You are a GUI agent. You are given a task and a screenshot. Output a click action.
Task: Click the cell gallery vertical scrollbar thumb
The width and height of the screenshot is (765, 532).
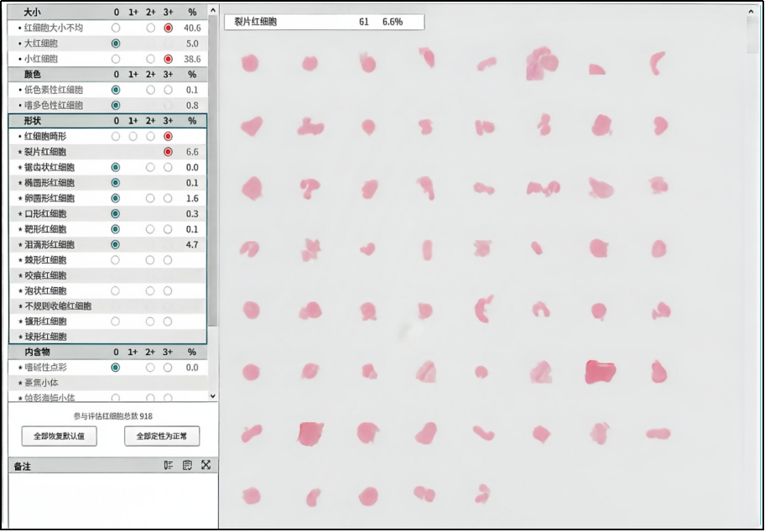pos(752,34)
